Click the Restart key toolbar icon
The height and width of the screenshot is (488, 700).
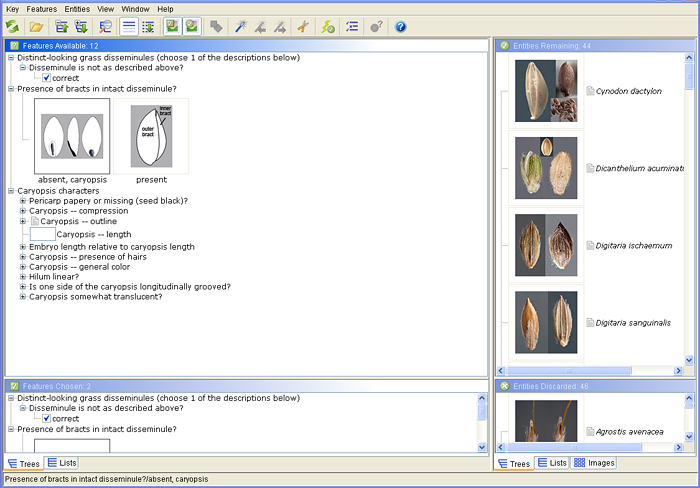pos(13,27)
